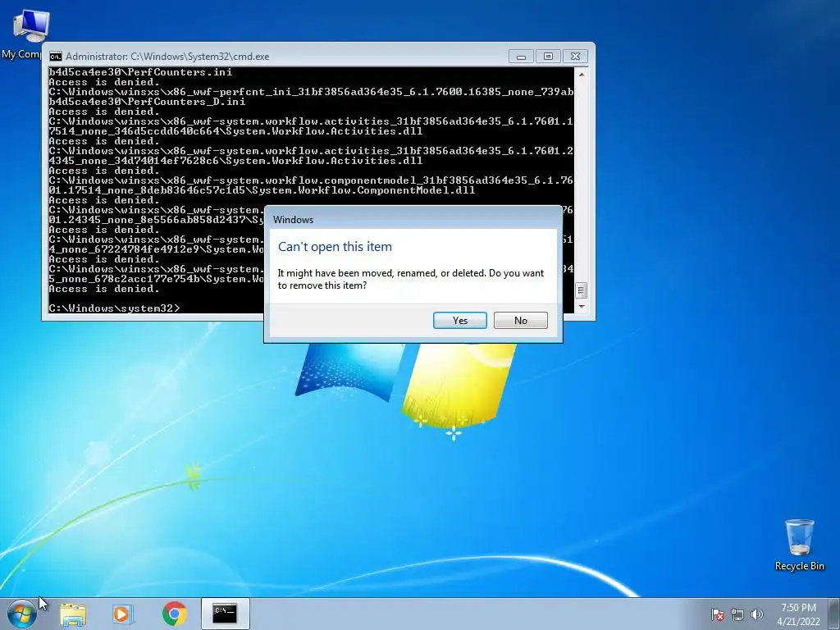Click the C:\Windows\system32> prompt line
This screenshot has width=840, height=630.
click(115, 308)
